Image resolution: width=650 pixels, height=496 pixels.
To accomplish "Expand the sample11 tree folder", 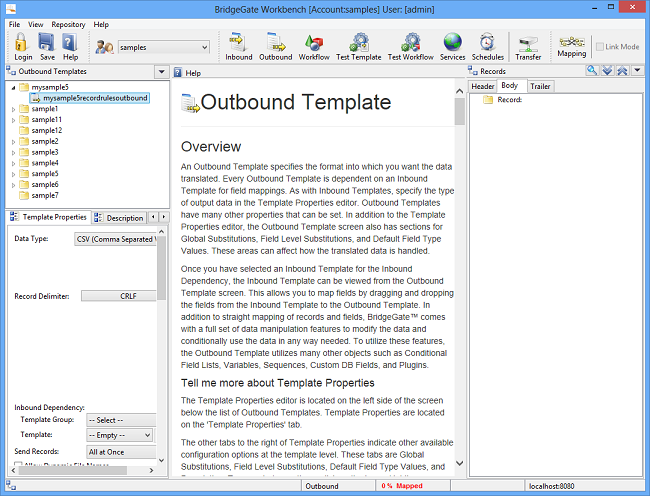I will point(13,120).
